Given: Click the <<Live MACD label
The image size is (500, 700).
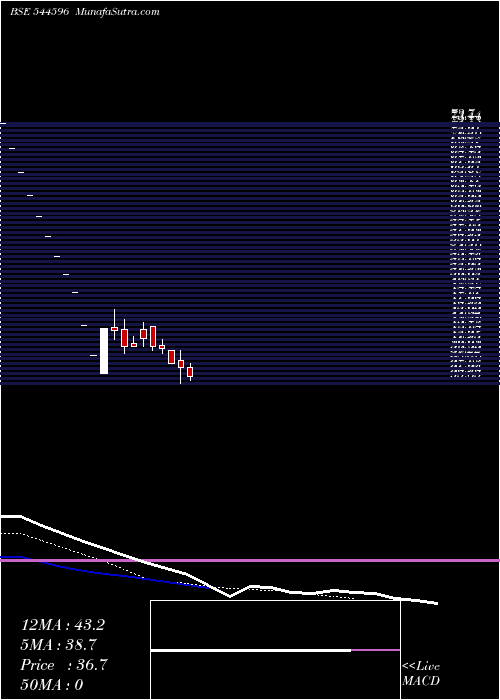Looking at the screenshot, I should point(421,674).
